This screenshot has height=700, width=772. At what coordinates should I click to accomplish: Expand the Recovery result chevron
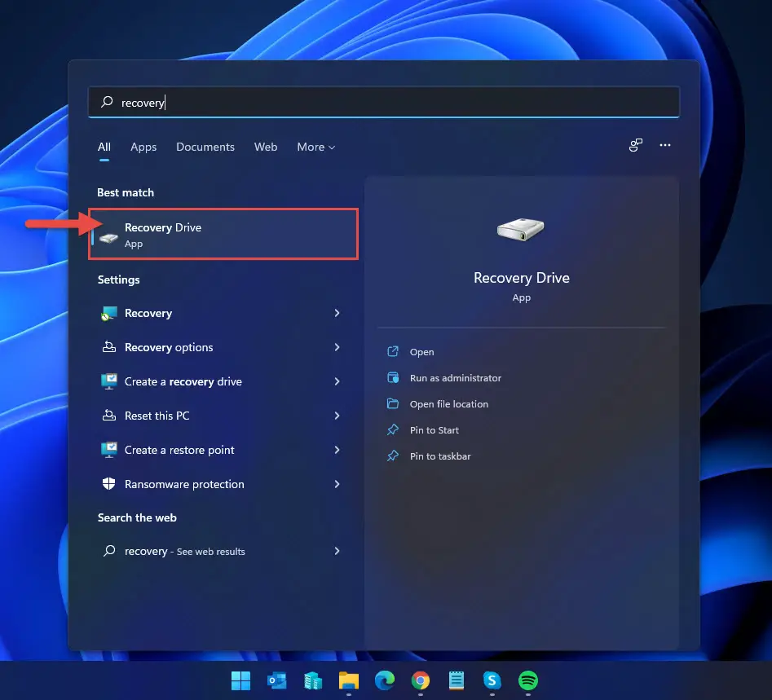pos(337,313)
